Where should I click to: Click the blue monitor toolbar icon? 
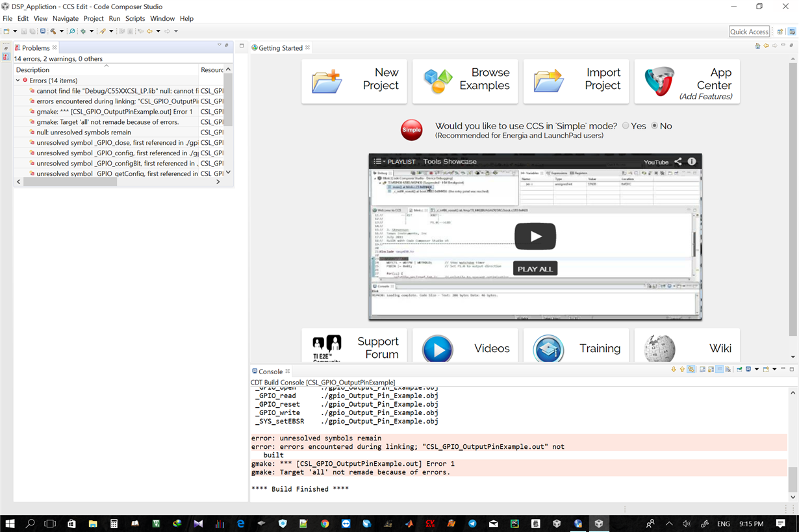coord(43,31)
